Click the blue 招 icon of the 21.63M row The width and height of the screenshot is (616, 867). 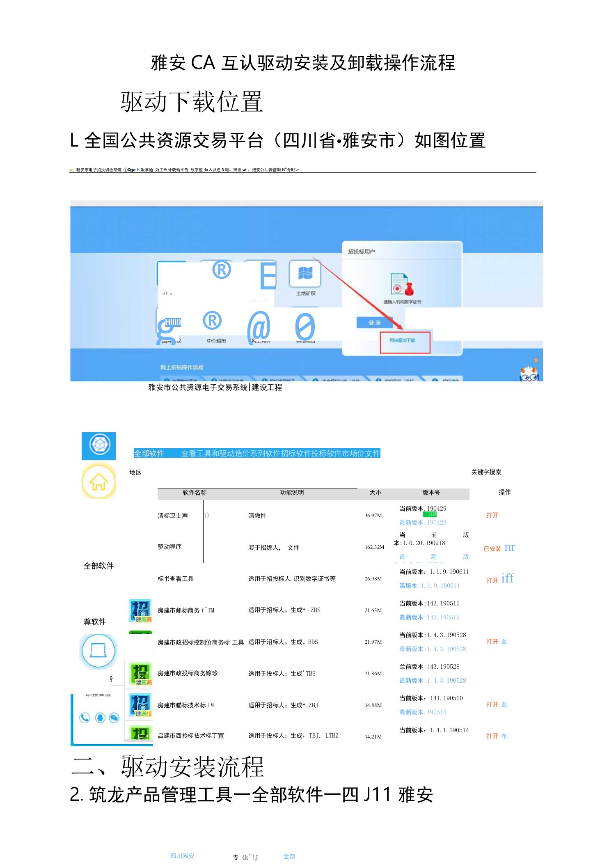pyautogui.click(x=140, y=610)
